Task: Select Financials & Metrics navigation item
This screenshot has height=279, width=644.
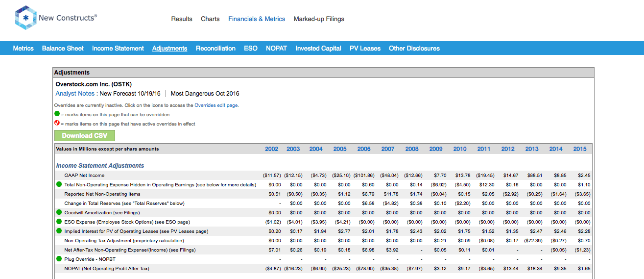Action: pos(257,19)
